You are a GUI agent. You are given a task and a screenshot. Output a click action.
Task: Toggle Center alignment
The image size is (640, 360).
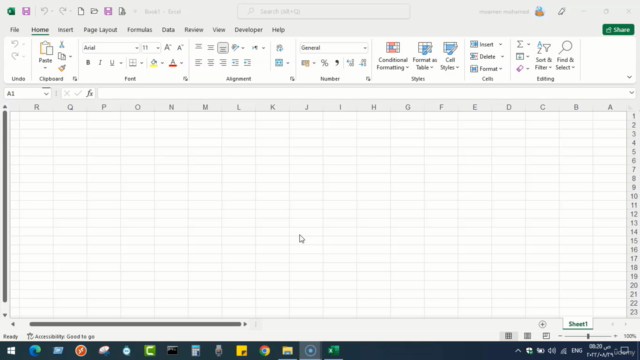211,63
